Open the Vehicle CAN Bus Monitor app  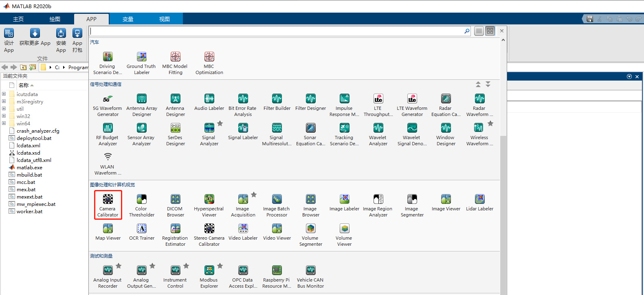click(x=311, y=277)
